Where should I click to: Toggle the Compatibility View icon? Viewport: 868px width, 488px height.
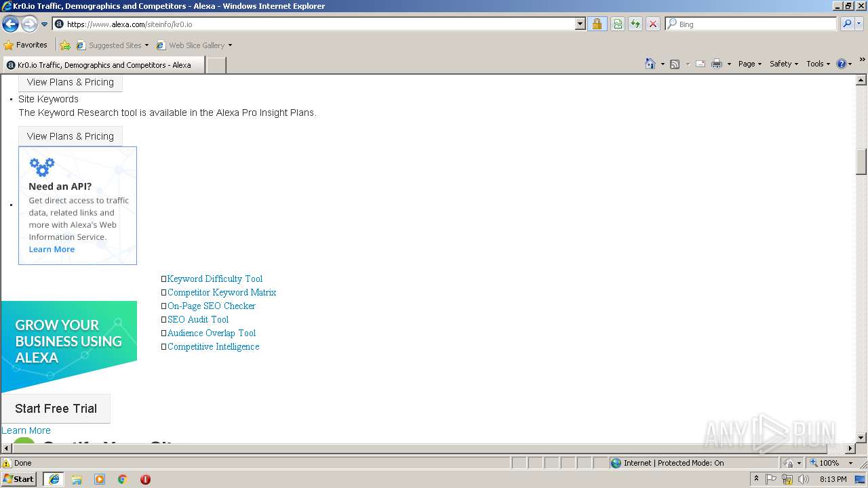(x=618, y=24)
